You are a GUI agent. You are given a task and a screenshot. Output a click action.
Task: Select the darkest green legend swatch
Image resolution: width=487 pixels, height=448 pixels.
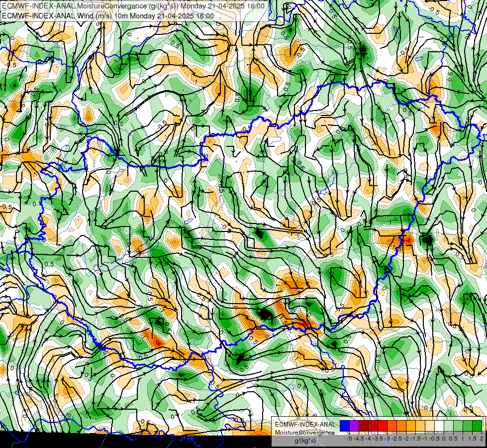(477, 426)
